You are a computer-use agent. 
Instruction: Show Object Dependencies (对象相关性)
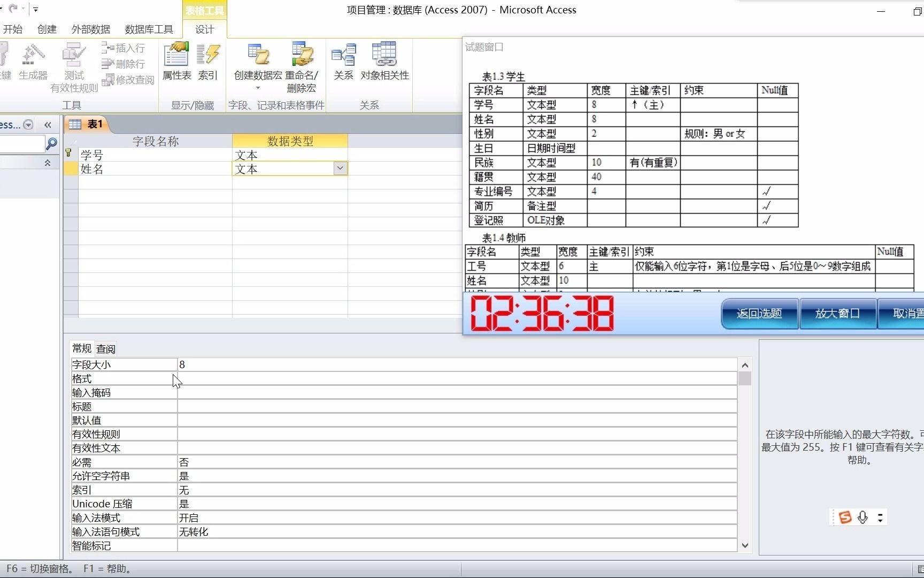pyautogui.click(x=384, y=62)
